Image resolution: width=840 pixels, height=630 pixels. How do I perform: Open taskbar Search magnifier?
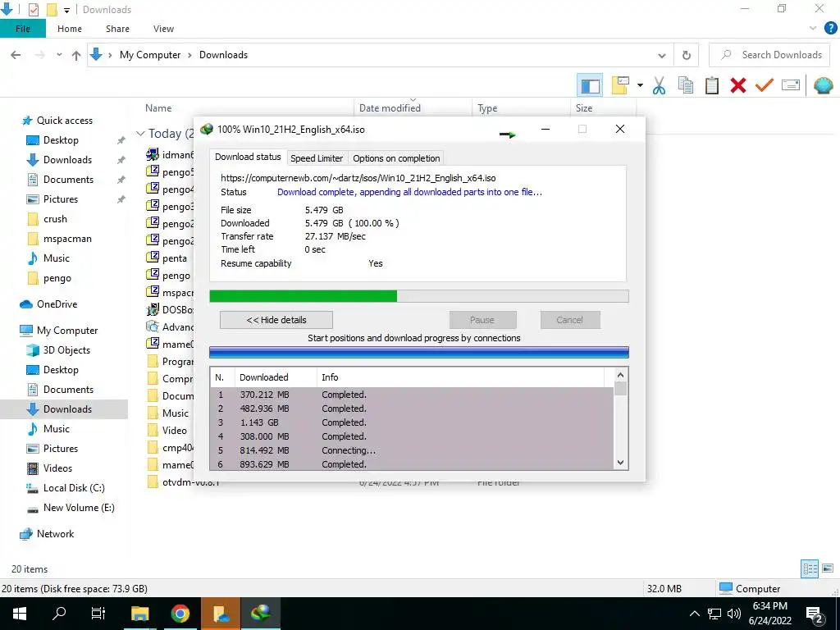click(59, 614)
